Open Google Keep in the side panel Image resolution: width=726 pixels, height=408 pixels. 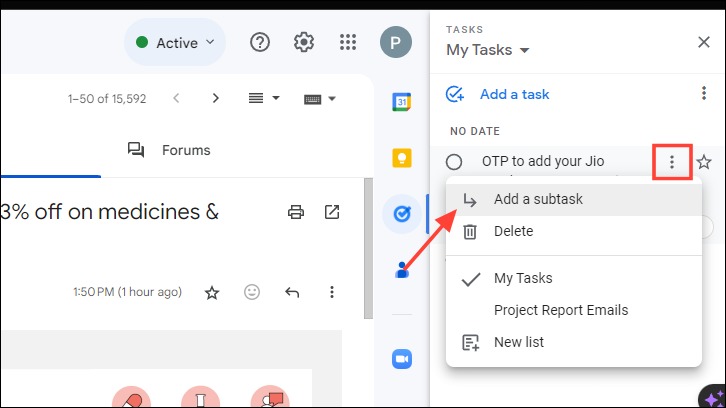coord(402,158)
